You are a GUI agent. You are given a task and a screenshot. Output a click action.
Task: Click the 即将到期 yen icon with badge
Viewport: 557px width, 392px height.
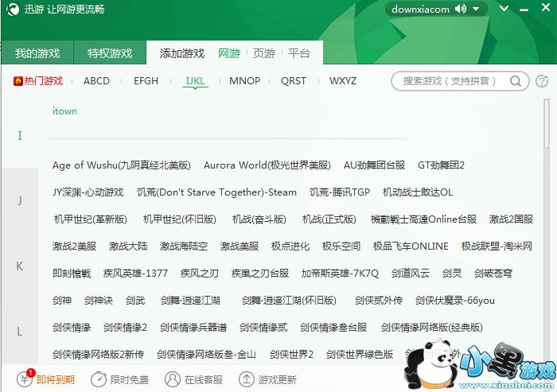tap(25, 378)
